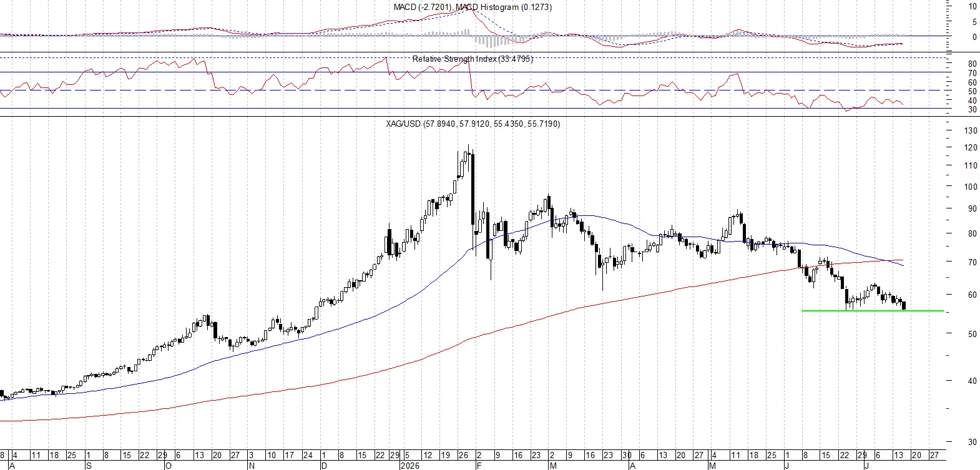This screenshot has height=470, width=980.
Task: Select the S month marker on date axis
Action: [89, 466]
